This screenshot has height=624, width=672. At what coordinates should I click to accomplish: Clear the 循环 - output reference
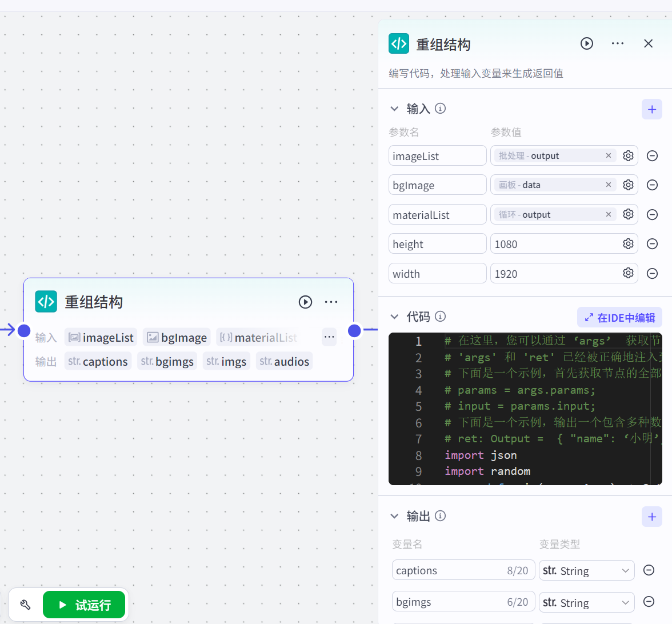608,214
